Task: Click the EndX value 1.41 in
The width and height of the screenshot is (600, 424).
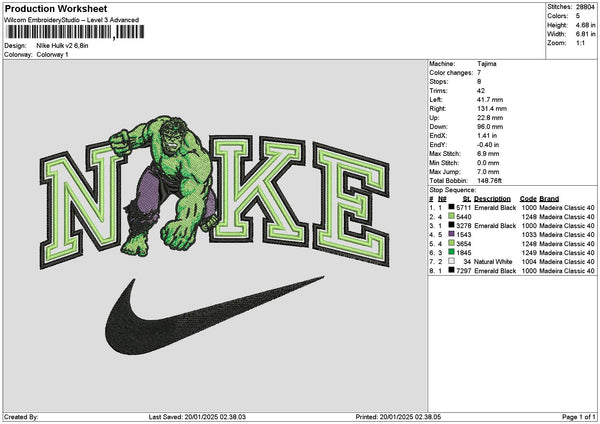Action: [487, 136]
